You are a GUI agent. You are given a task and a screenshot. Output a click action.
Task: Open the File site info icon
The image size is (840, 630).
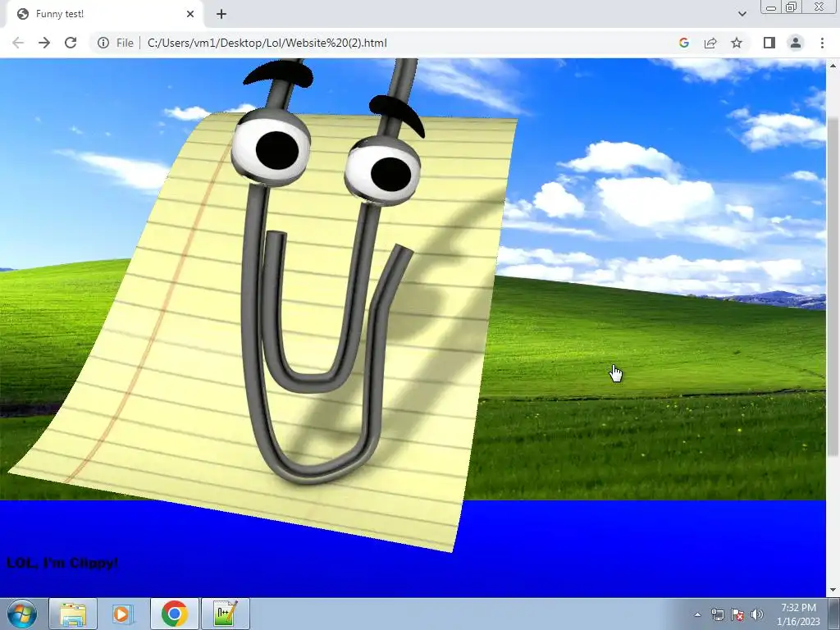103,43
